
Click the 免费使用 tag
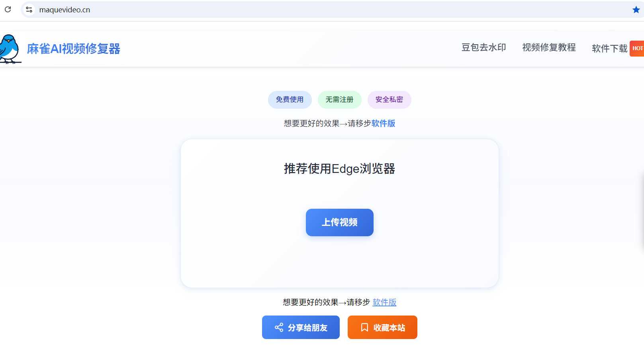point(290,100)
